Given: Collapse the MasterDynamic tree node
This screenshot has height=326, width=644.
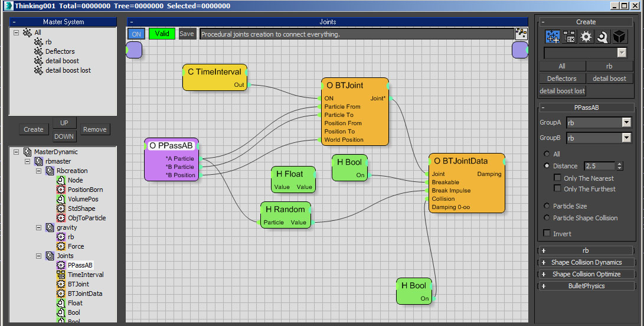Looking at the screenshot, I should [x=17, y=152].
